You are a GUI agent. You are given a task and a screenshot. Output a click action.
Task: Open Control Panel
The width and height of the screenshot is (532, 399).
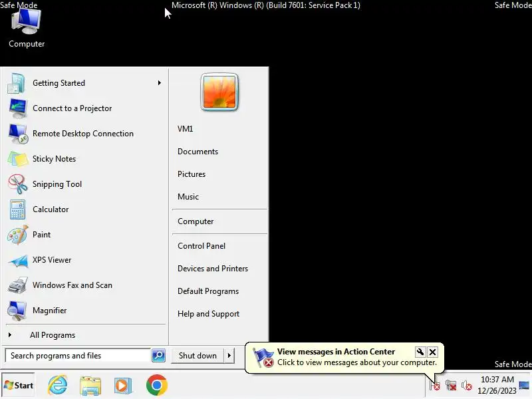(x=201, y=246)
